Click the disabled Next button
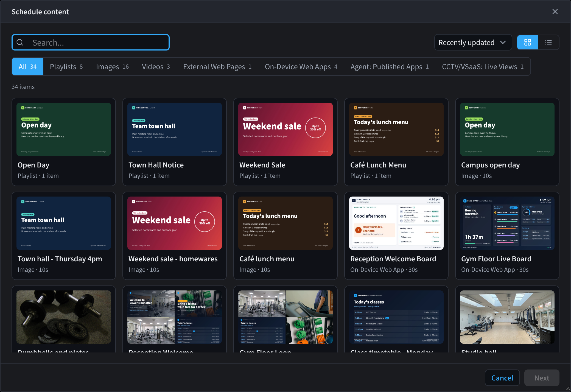Image resolution: width=571 pixels, height=392 pixels. [x=542, y=378]
